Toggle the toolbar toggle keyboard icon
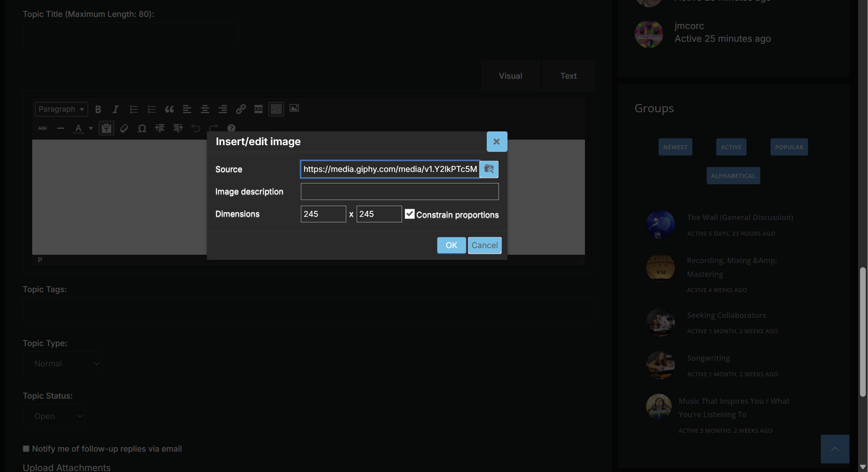Viewport: 868px width, 472px height. pos(276,109)
